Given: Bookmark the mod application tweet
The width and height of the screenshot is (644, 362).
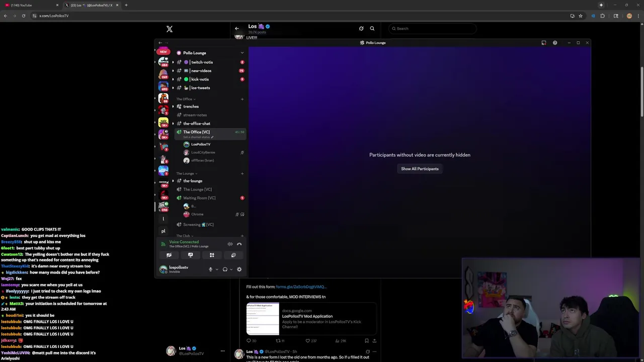Looking at the screenshot, I should [366, 341].
